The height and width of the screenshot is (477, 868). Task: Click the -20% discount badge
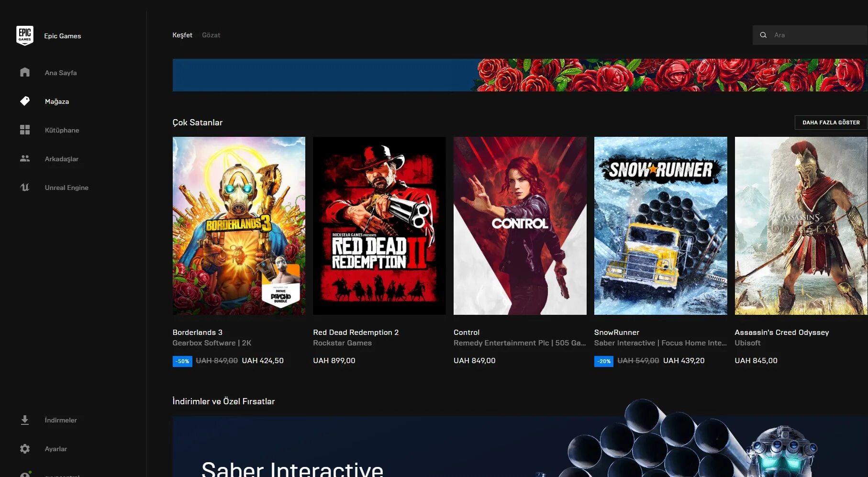[x=604, y=361]
